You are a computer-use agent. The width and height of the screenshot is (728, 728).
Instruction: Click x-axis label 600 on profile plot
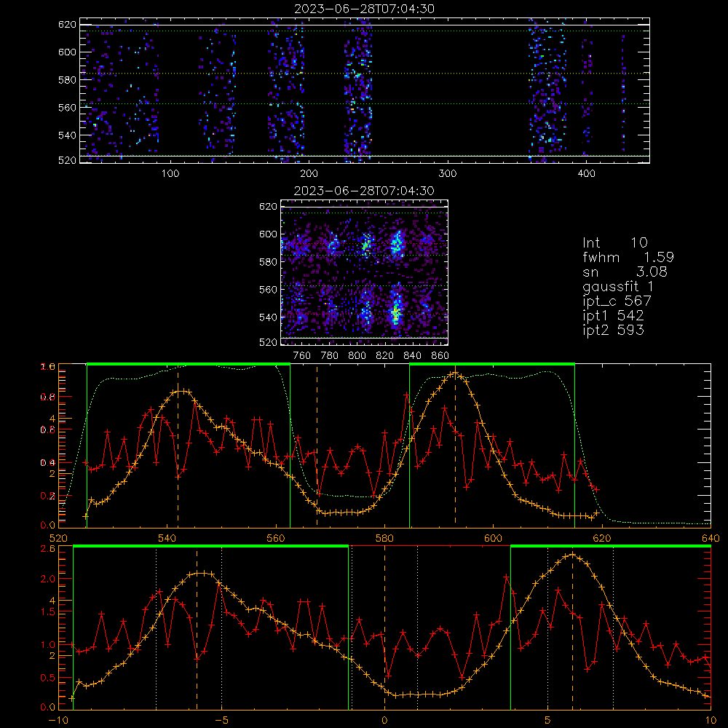click(493, 539)
